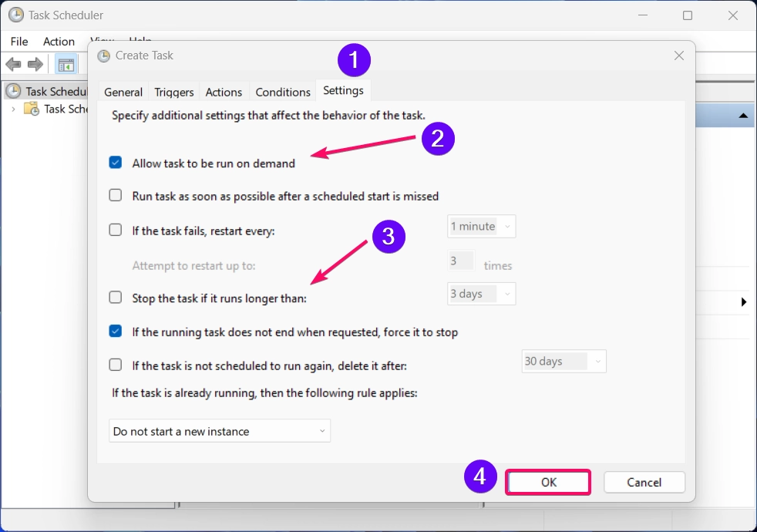Image resolution: width=757 pixels, height=532 pixels.
Task: Click the Back arrow in Task Scheduler toolbar
Action: [14, 64]
